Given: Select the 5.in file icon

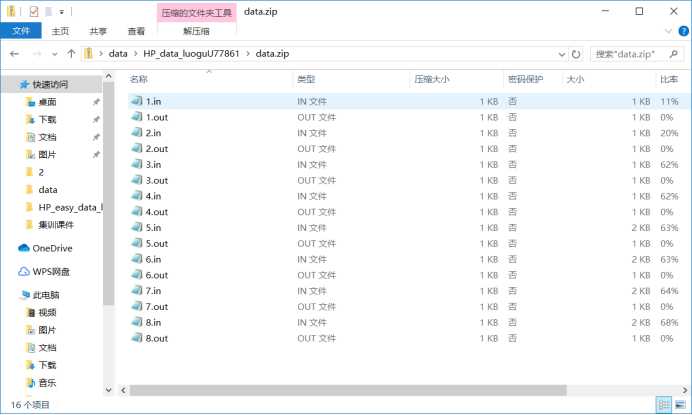Looking at the screenshot, I should click(137, 227).
